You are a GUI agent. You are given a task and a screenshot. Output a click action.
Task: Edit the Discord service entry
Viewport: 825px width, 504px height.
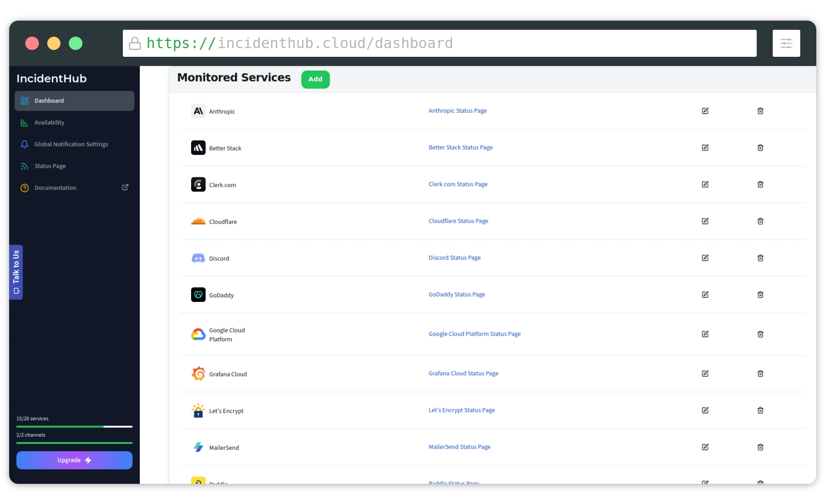tap(705, 258)
